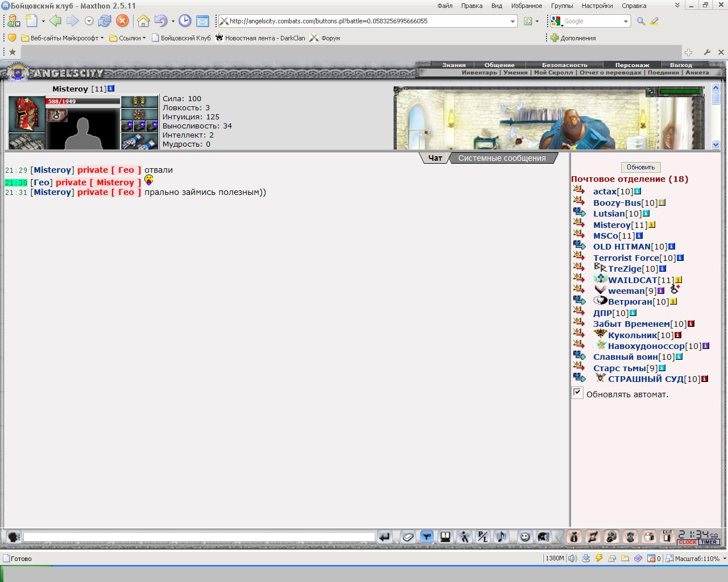Add a new tab with the plus icon
The height and width of the screenshot is (582, 728).
click(688, 52)
